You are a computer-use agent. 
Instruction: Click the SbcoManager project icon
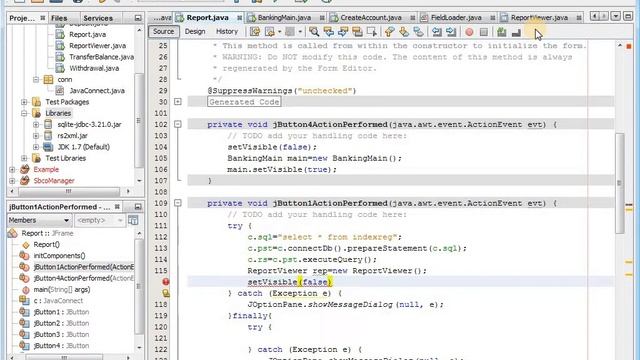[x=25, y=180]
